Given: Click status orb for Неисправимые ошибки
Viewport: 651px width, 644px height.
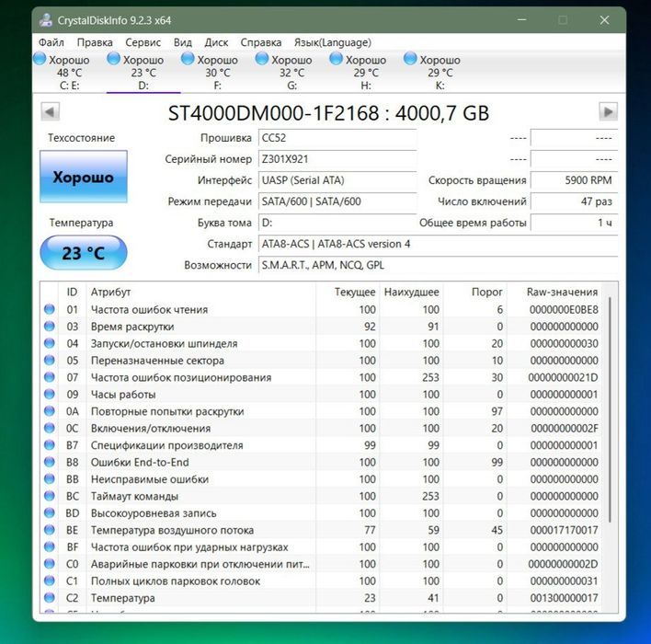Looking at the screenshot, I should [x=50, y=479].
